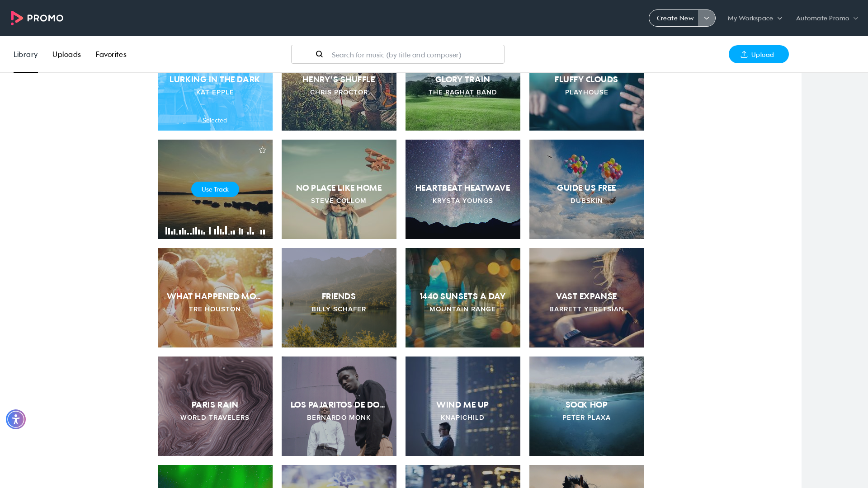Select the Lurking in the Dark track
868x488 pixels.
(215, 102)
